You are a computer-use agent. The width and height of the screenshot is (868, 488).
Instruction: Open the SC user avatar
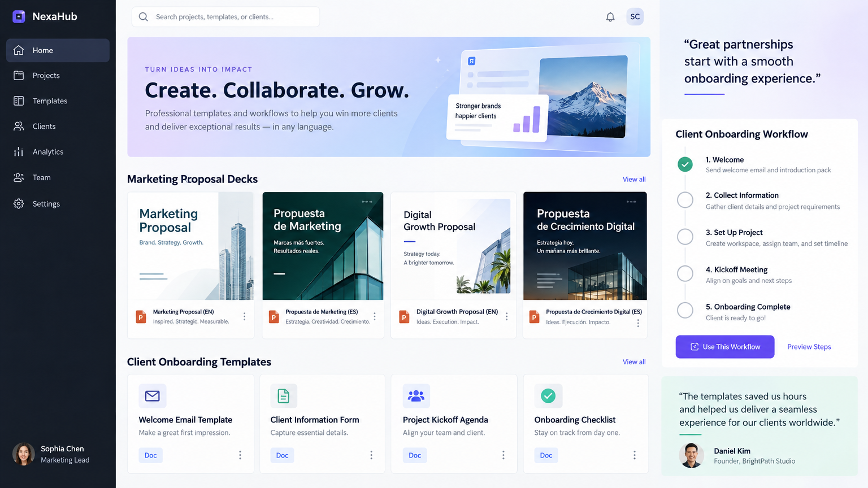(635, 17)
